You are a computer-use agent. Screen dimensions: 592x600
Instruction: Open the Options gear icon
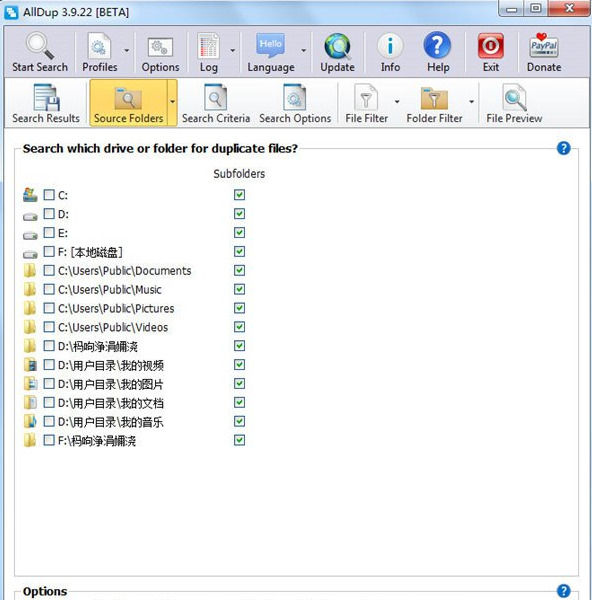click(x=160, y=47)
